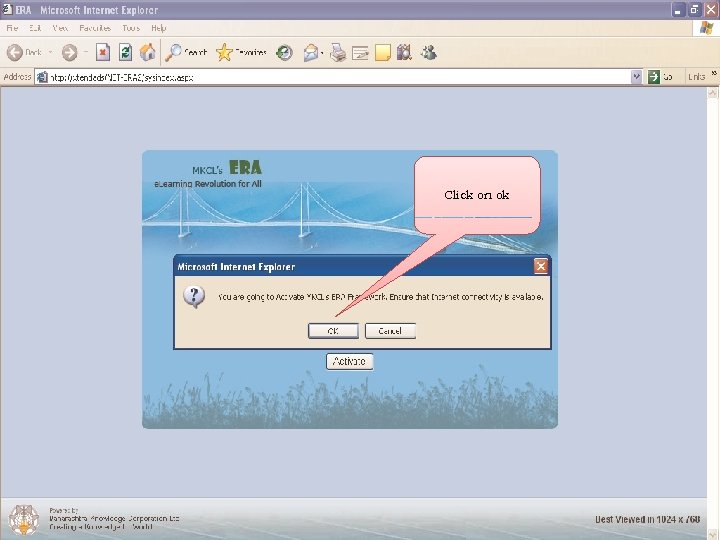
Task: Go to the Home page icon
Action: click(147, 52)
